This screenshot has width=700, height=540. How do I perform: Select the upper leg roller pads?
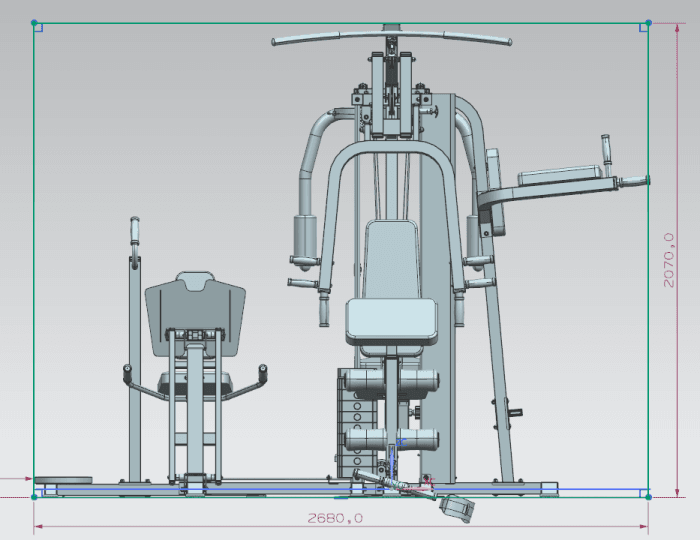click(x=391, y=380)
